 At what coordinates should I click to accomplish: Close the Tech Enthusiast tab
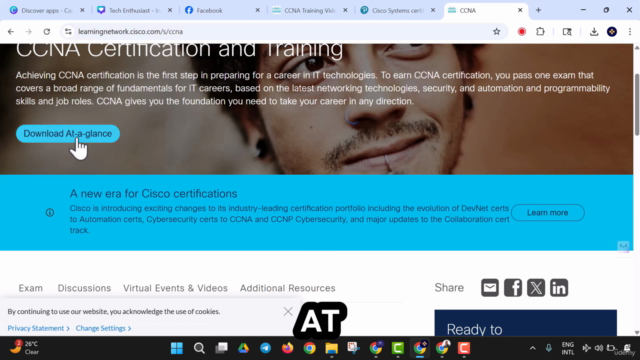click(170, 10)
